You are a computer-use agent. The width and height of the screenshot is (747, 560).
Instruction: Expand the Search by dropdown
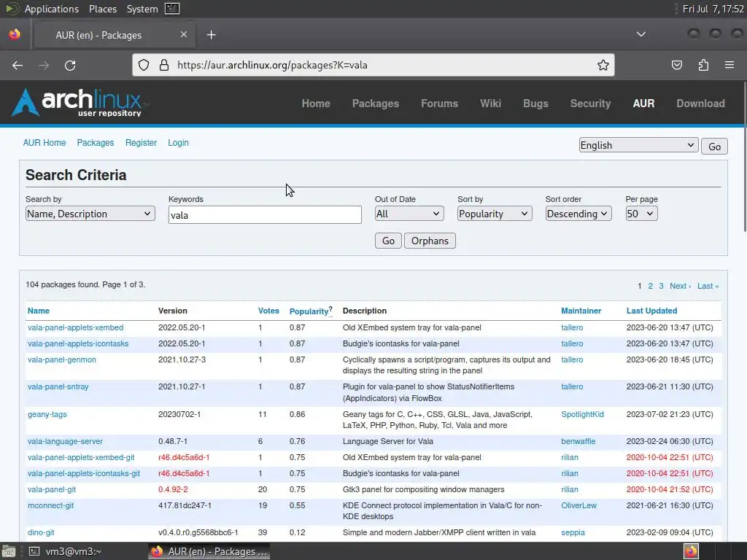pos(90,214)
